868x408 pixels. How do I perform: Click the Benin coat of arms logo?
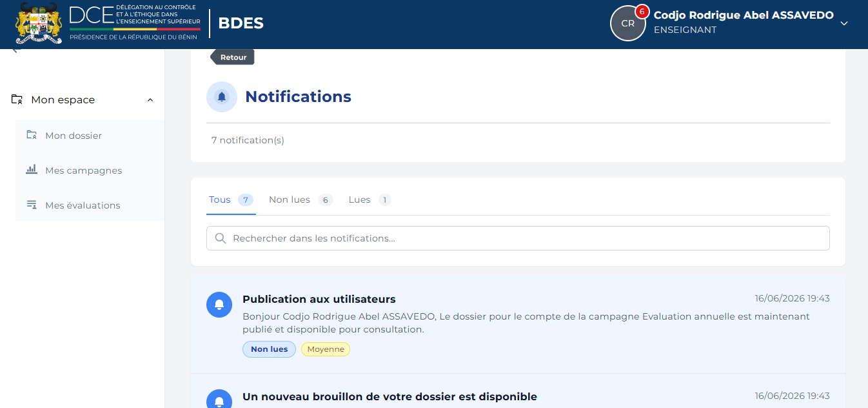pyautogui.click(x=39, y=23)
